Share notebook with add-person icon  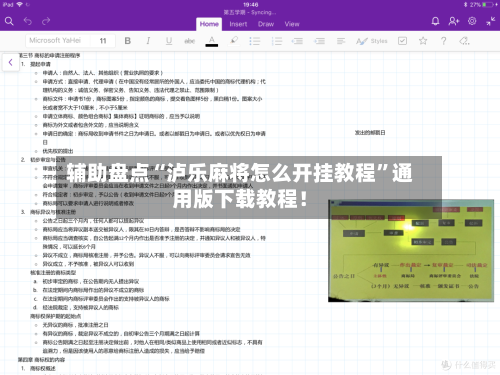[454, 21]
